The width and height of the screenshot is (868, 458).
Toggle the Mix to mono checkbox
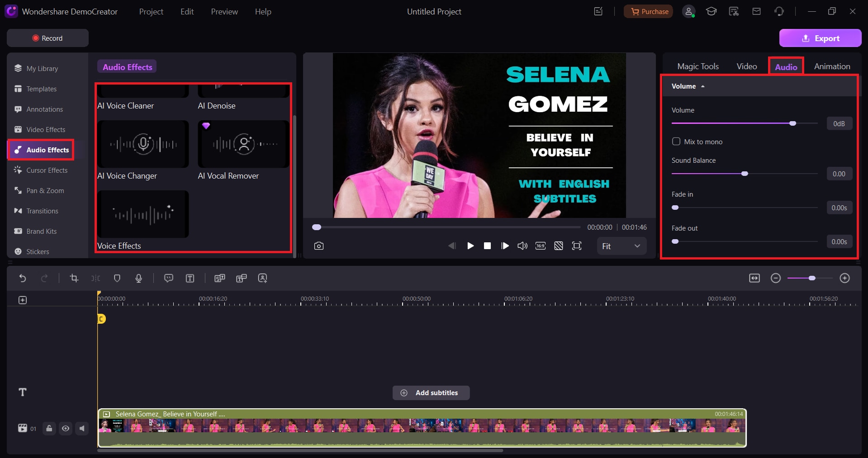tap(676, 142)
